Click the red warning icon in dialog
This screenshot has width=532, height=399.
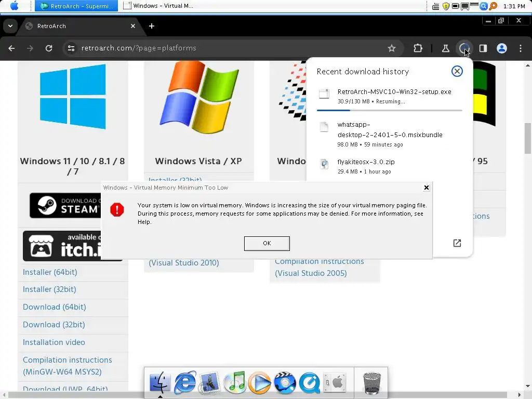pyautogui.click(x=117, y=210)
